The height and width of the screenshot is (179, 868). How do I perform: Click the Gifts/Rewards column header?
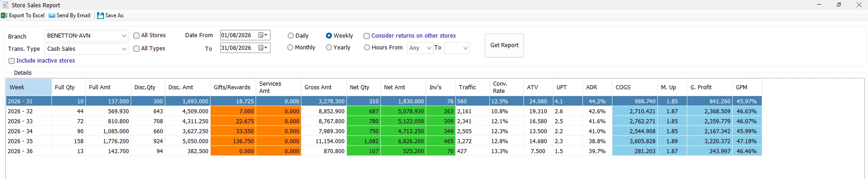pyautogui.click(x=233, y=87)
